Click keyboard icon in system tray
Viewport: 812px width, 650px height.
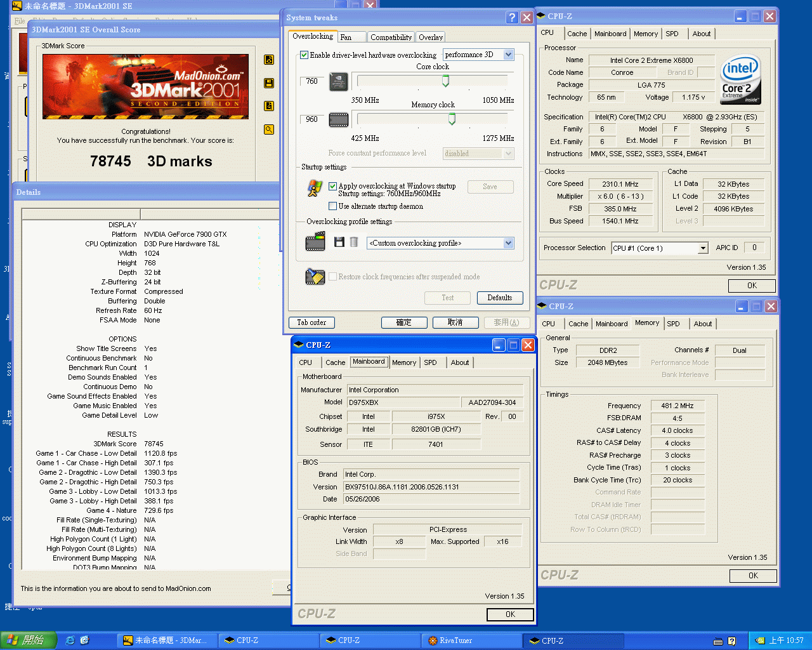pos(718,641)
